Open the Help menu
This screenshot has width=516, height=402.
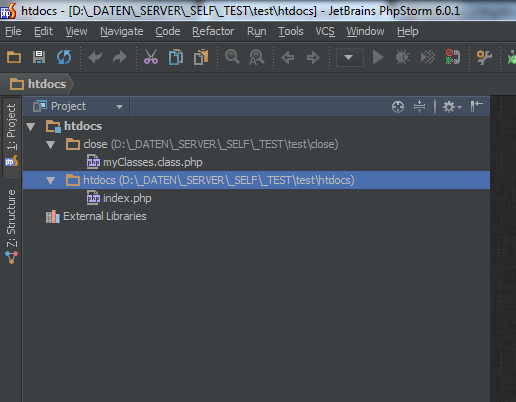click(x=408, y=31)
